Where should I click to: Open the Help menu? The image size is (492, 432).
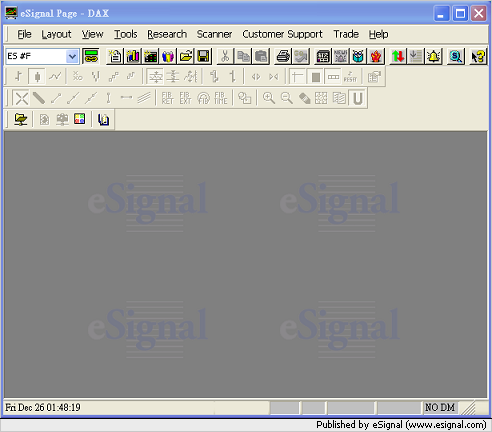click(x=378, y=34)
